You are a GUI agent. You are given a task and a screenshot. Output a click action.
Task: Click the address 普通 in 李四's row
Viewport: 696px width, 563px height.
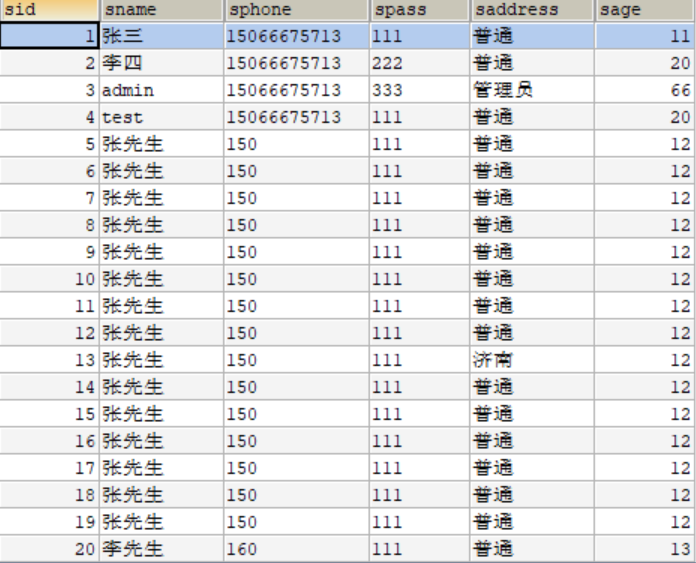coord(532,63)
